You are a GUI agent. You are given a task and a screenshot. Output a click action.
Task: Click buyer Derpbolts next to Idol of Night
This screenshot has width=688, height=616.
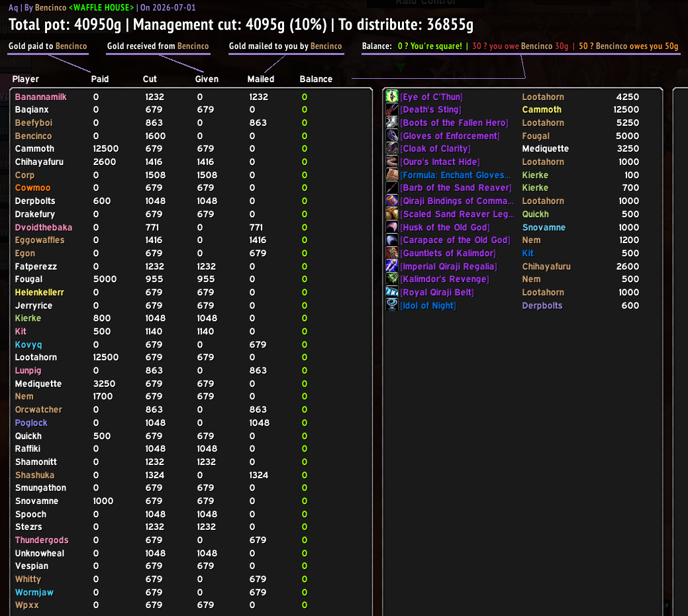(542, 306)
